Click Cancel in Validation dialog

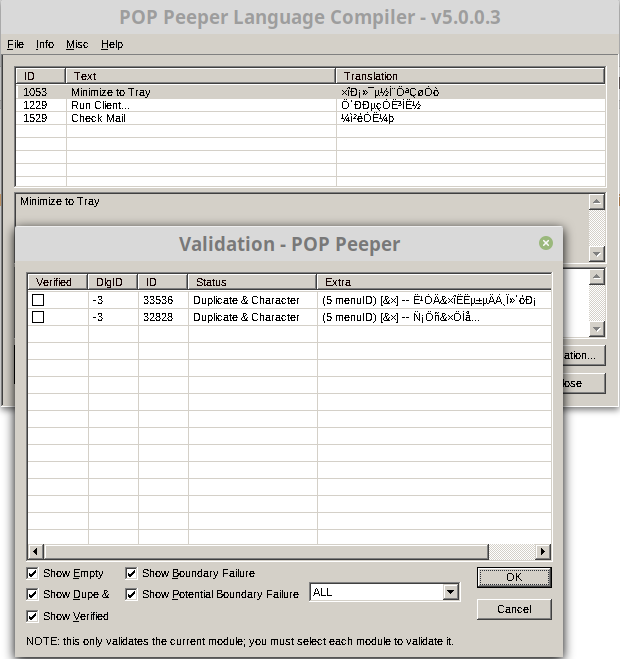514,609
